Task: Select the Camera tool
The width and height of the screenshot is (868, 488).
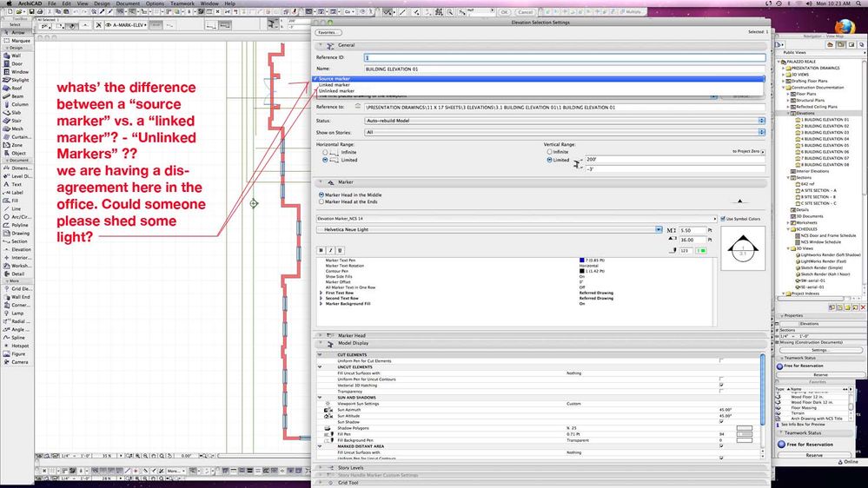Action: coord(17,362)
